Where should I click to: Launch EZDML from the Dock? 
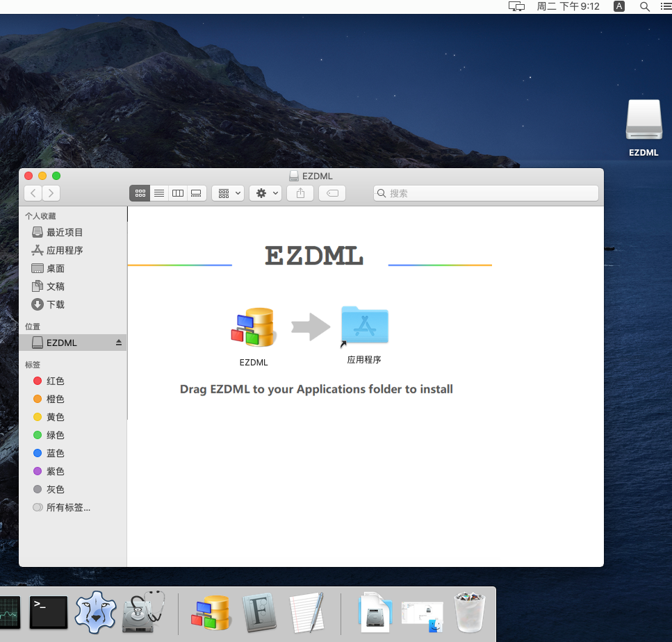tap(211, 612)
